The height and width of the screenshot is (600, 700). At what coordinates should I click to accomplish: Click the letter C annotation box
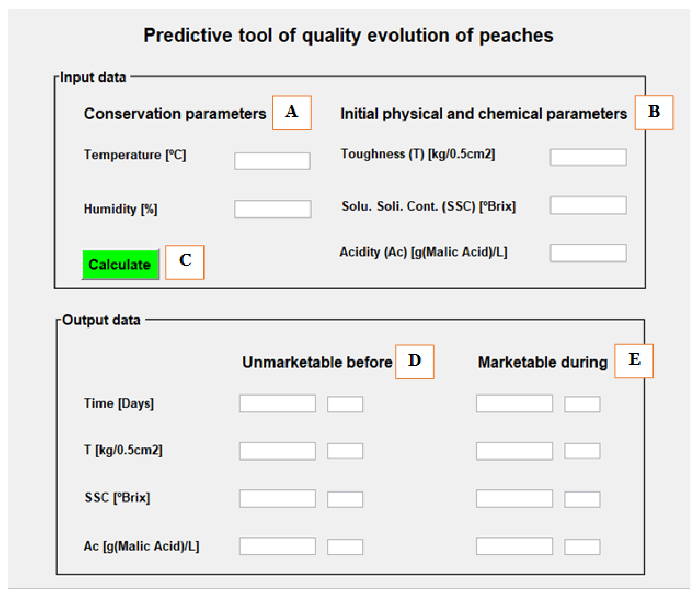[184, 262]
